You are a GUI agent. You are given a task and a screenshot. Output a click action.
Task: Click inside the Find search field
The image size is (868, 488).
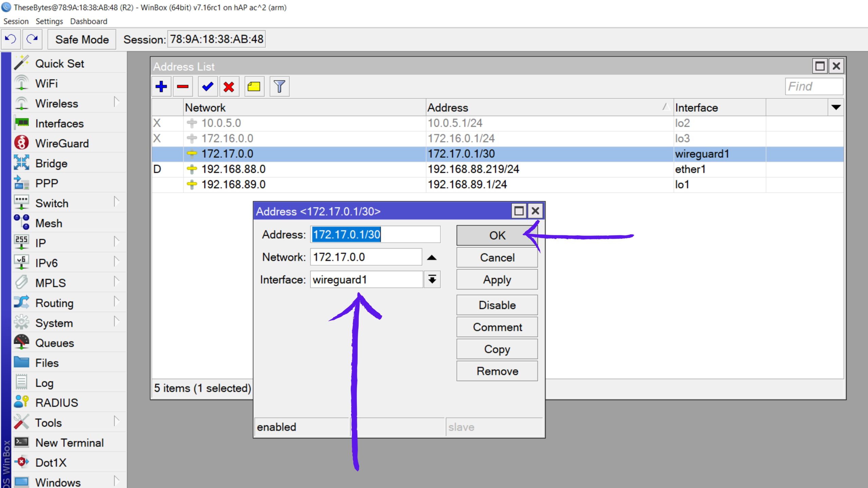coord(814,86)
